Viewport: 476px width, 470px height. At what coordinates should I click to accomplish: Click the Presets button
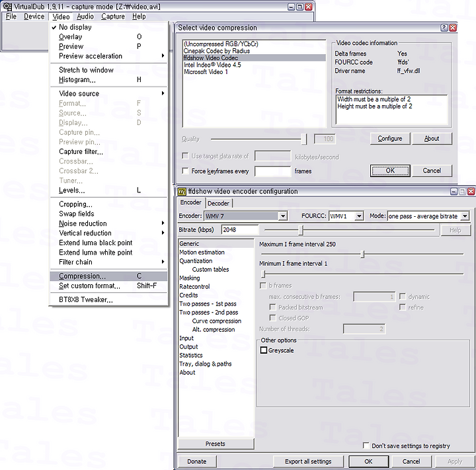[216, 444]
